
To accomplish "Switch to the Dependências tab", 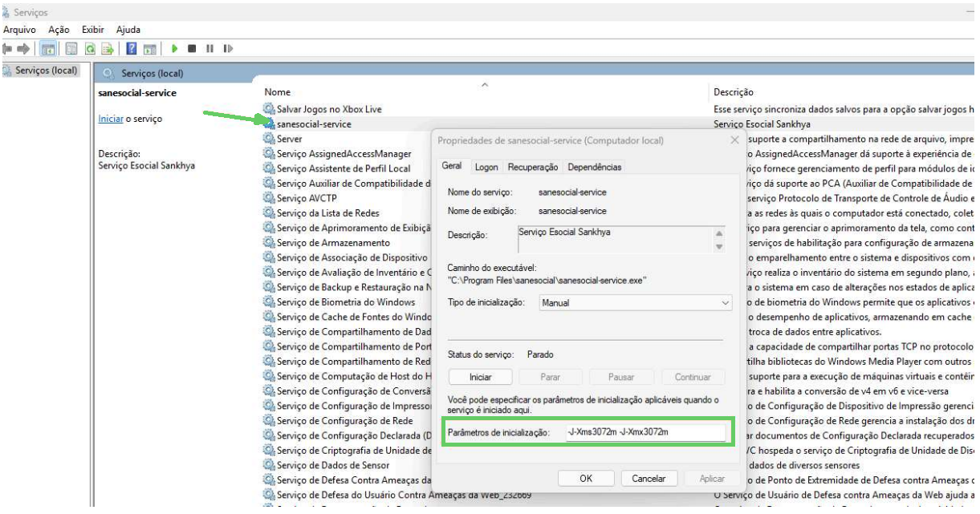I will pyautogui.click(x=595, y=167).
